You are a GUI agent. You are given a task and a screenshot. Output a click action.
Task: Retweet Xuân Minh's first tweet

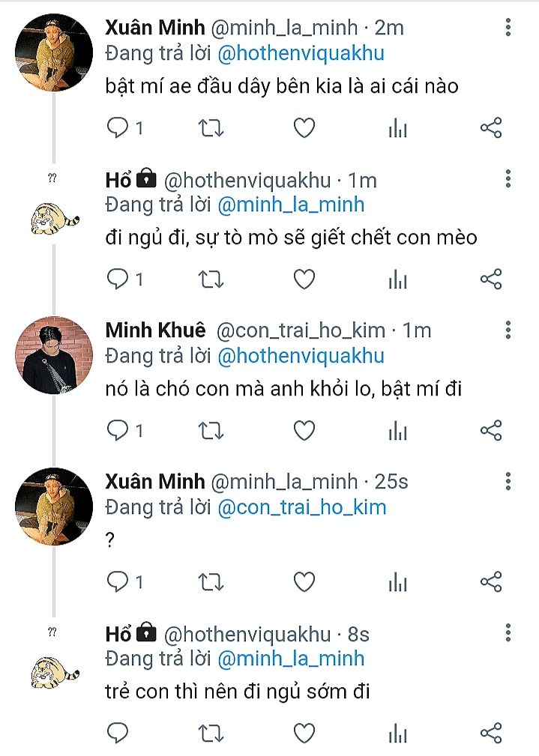tap(211, 129)
